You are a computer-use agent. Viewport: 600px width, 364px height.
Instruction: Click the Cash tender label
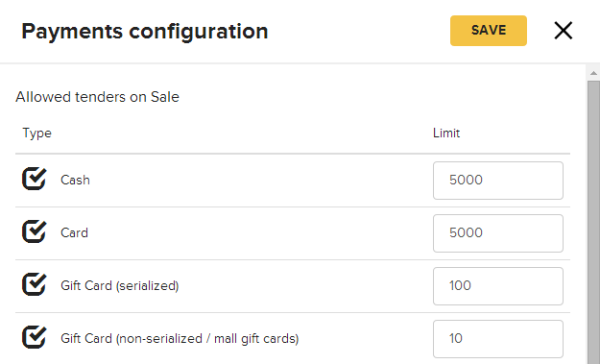point(75,180)
